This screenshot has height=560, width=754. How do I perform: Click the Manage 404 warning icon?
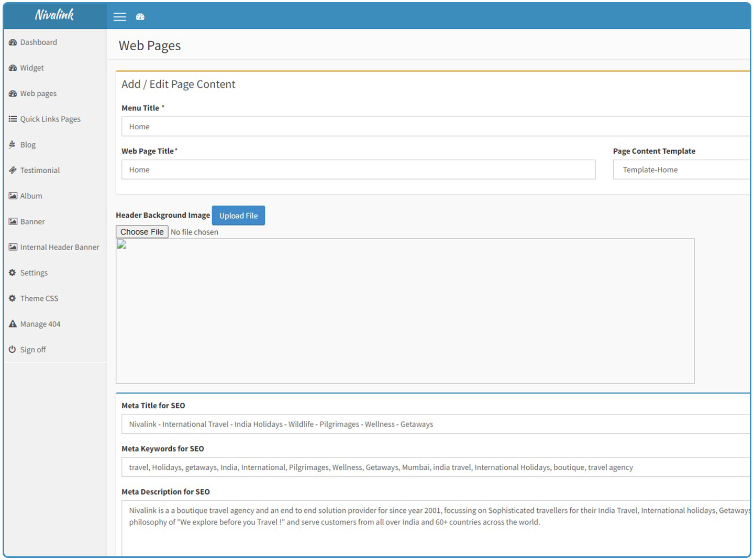[x=13, y=324]
